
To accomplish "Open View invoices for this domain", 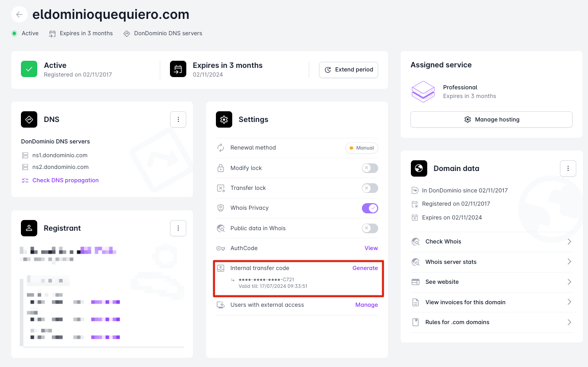I will 491,302.
